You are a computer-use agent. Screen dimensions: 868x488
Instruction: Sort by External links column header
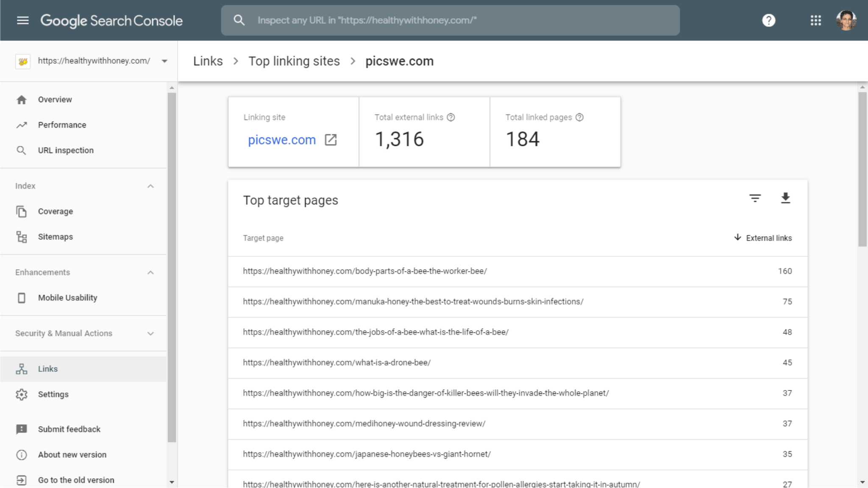click(768, 238)
